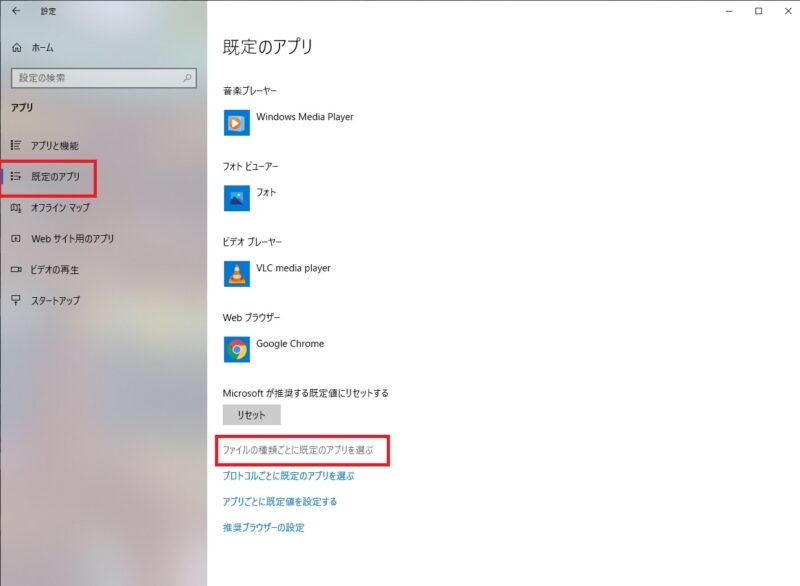Open ビデオの再生 settings

point(55,269)
